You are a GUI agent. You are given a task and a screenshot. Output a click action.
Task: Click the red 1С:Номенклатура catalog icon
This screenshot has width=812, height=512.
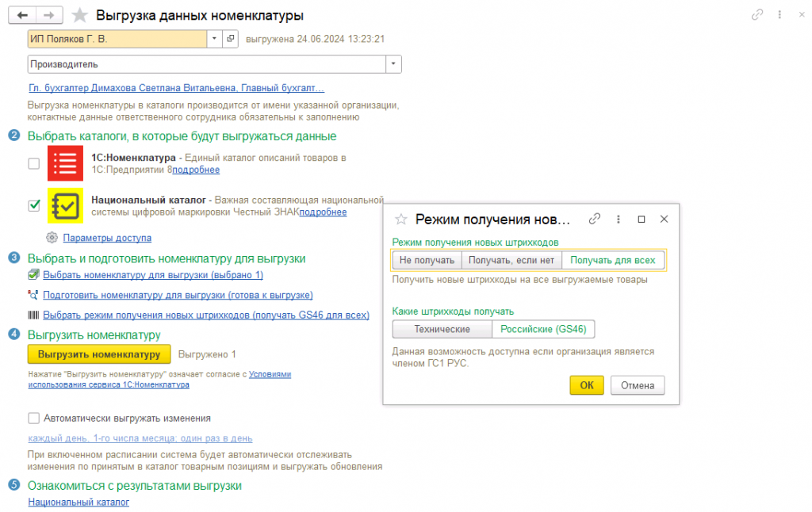[65, 163]
